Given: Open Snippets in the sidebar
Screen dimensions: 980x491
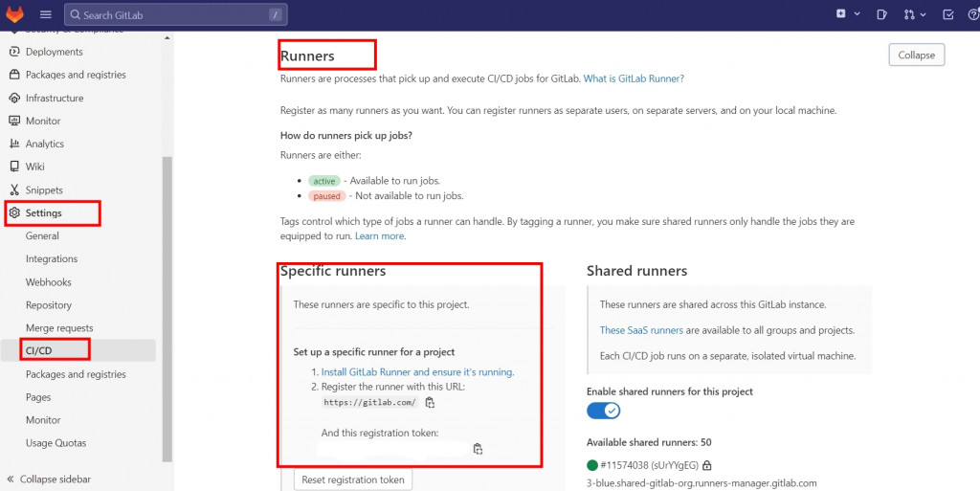Looking at the screenshot, I should [x=44, y=190].
